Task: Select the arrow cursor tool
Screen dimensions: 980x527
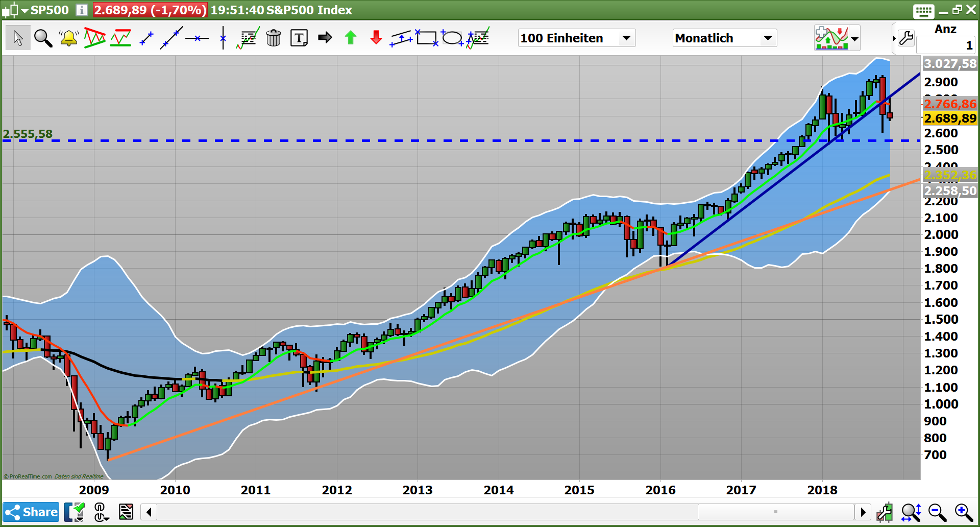Action: tap(18, 38)
